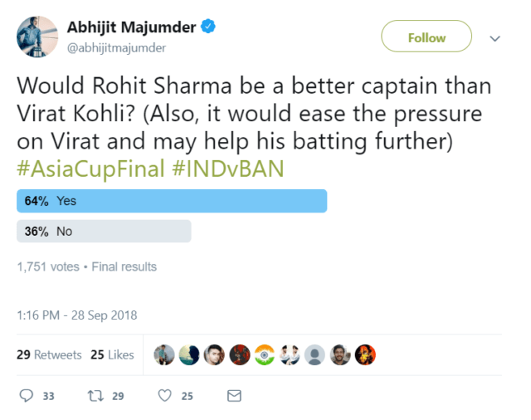View the 25 Likes list
531x420 pixels.
[112, 354]
